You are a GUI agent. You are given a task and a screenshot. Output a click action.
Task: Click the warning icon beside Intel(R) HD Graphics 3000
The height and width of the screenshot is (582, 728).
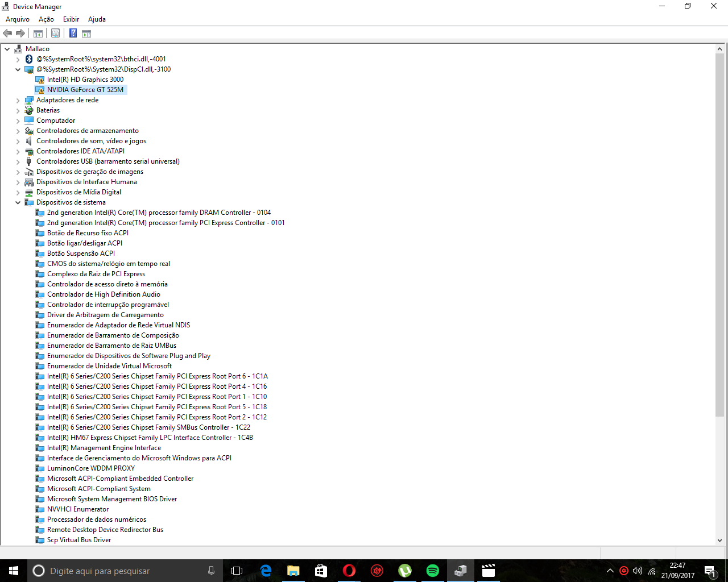[x=40, y=80]
